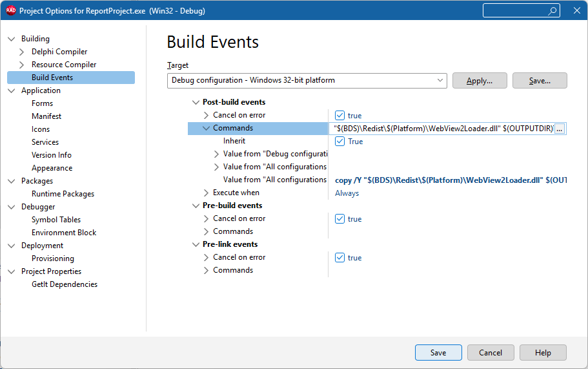Expand the Delphi Compiler node
Screen dimensions: 588x369
22,52
